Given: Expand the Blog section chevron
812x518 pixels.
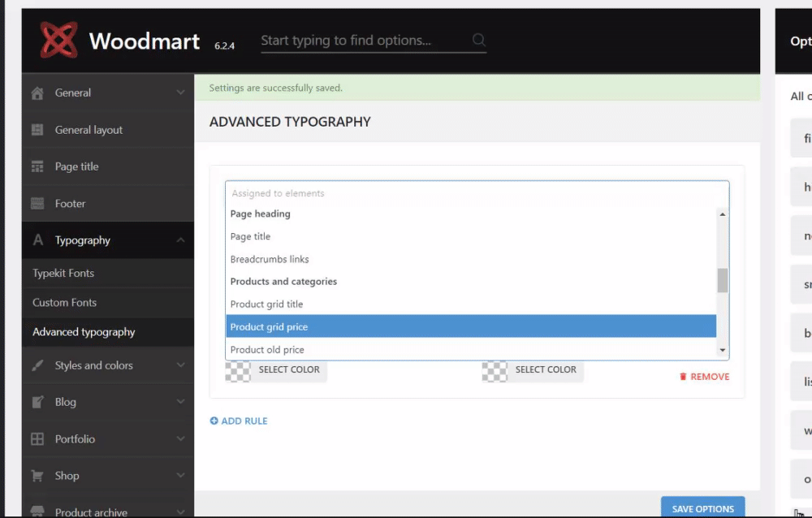Looking at the screenshot, I should pos(180,402).
